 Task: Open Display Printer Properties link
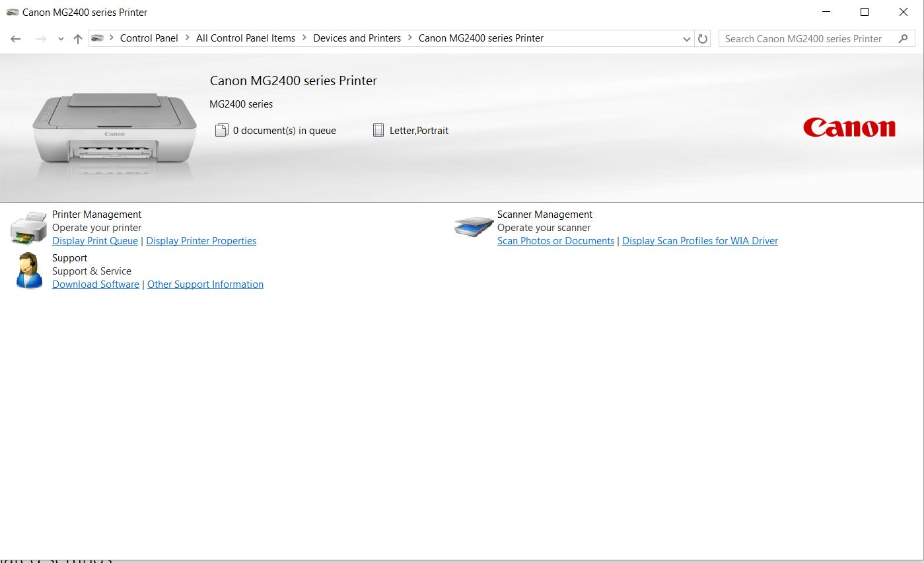click(201, 241)
